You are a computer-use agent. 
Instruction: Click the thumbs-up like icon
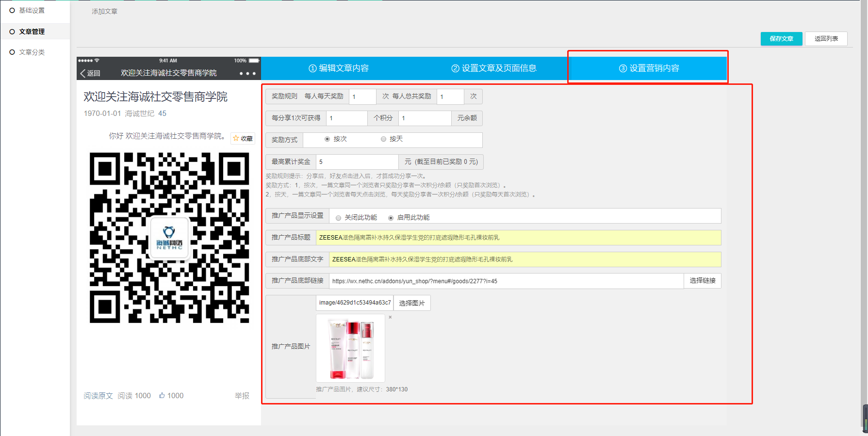tap(162, 396)
